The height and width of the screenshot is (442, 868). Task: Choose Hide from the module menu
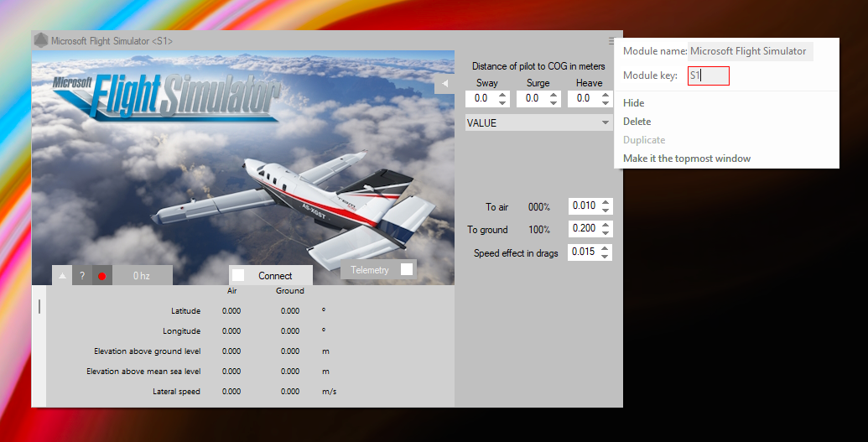(633, 103)
